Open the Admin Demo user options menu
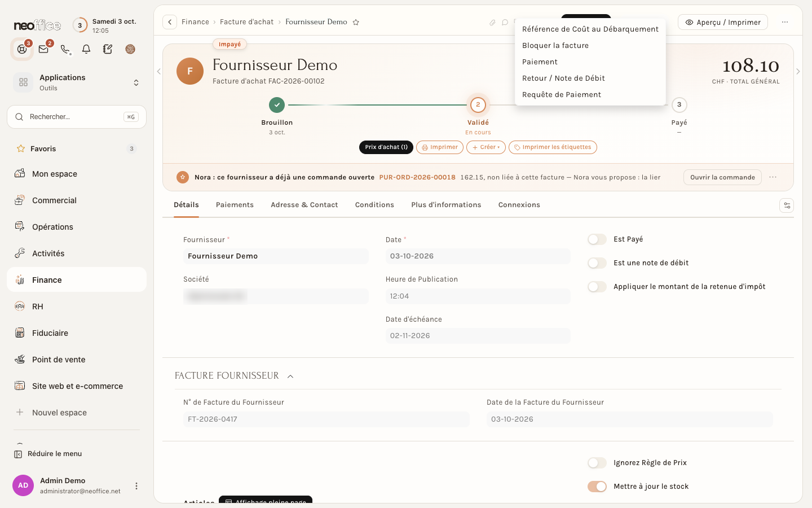This screenshot has width=812, height=508. coord(136,486)
